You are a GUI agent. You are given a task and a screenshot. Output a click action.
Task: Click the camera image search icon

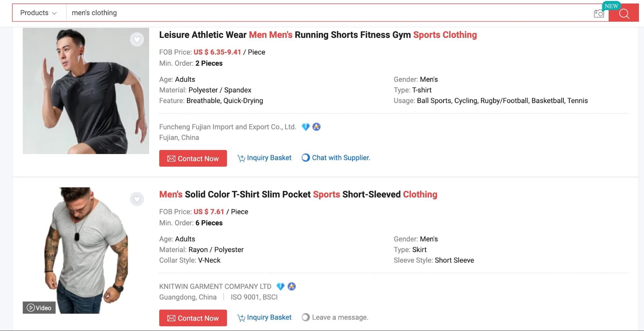599,13
